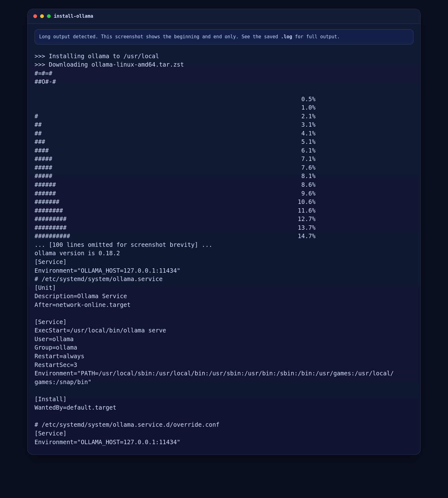The image size is (448, 498).
Task: Click the 6.1% progress value
Action: click(x=308, y=151)
